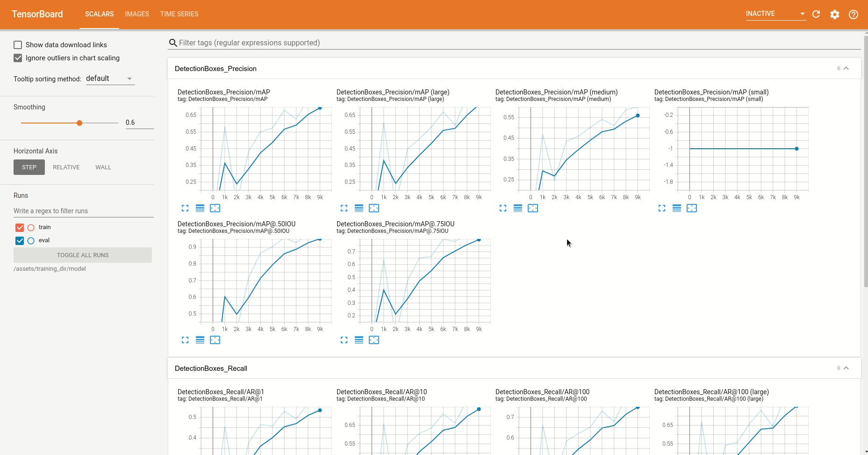Viewport: 868px width, 455px height.
Task: Switch horizontal axis to WALL
Action: click(x=103, y=167)
